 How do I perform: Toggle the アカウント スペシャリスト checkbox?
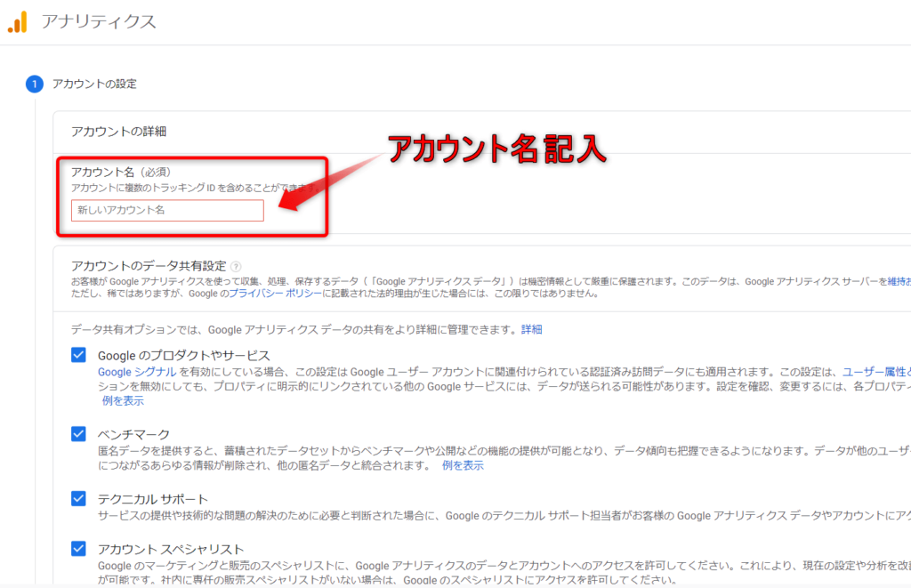point(78,549)
